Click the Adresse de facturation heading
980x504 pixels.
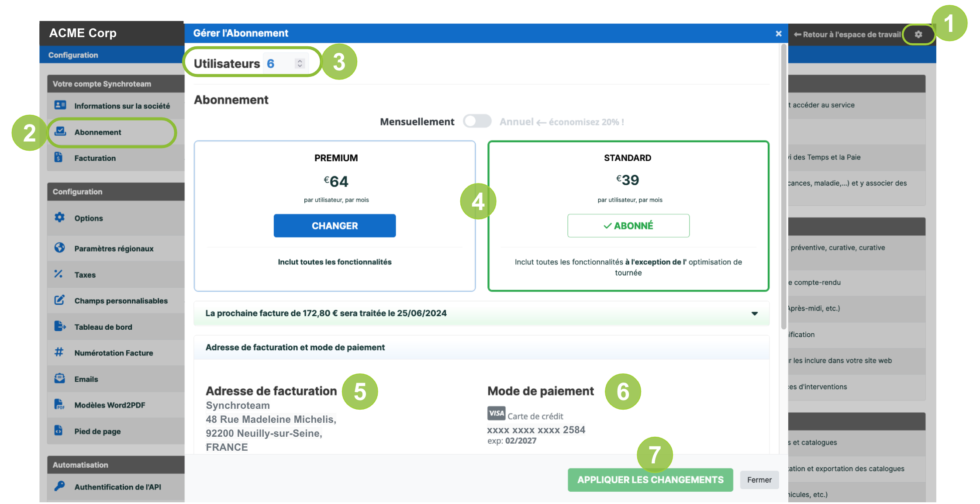click(x=271, y=391)
